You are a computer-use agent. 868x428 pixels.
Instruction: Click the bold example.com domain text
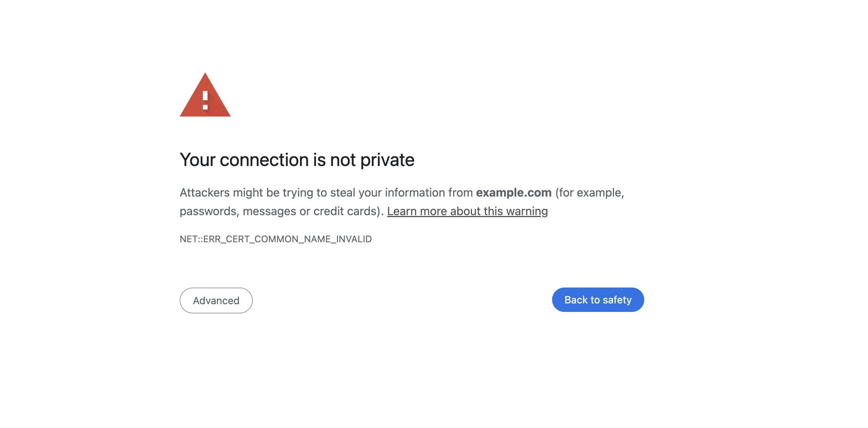coord(514,193)
